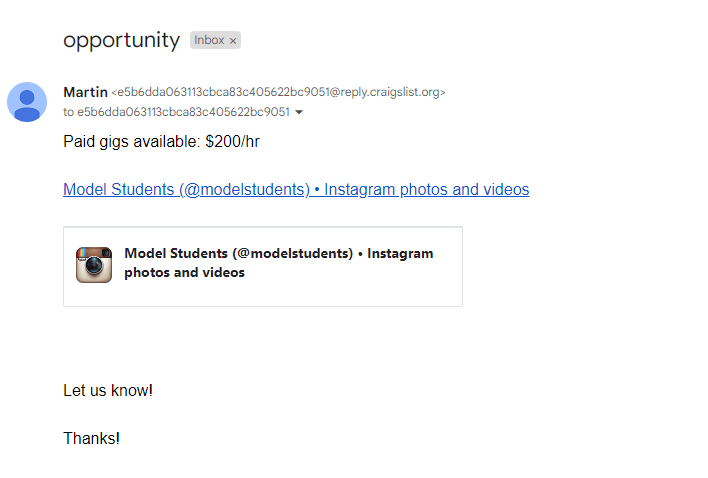Click the sender's profile avatar icon
Viewport: 708px width, 478px height.
coord(27,102)
